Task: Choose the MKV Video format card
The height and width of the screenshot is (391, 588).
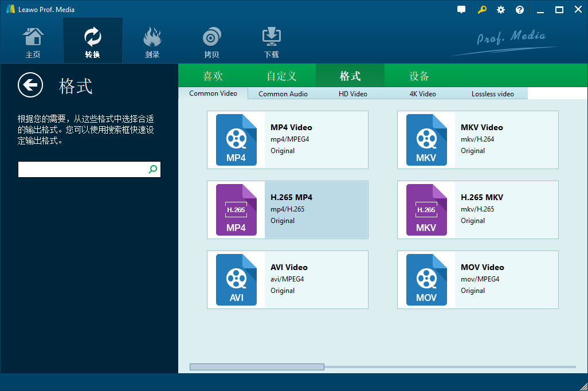Action: [478, 140]
